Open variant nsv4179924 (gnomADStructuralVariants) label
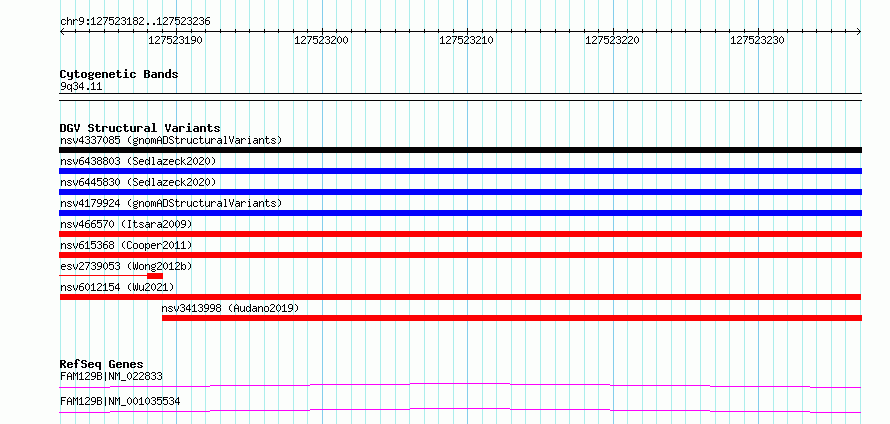Image resolution: width=890 pixels, height=424 pixels. [x=171, y=203]
